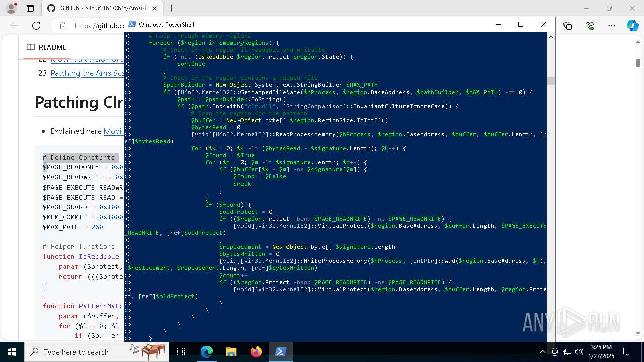Open Edge Settings and more menu
This screenshot has height=362, width=644.
point(612,26)
